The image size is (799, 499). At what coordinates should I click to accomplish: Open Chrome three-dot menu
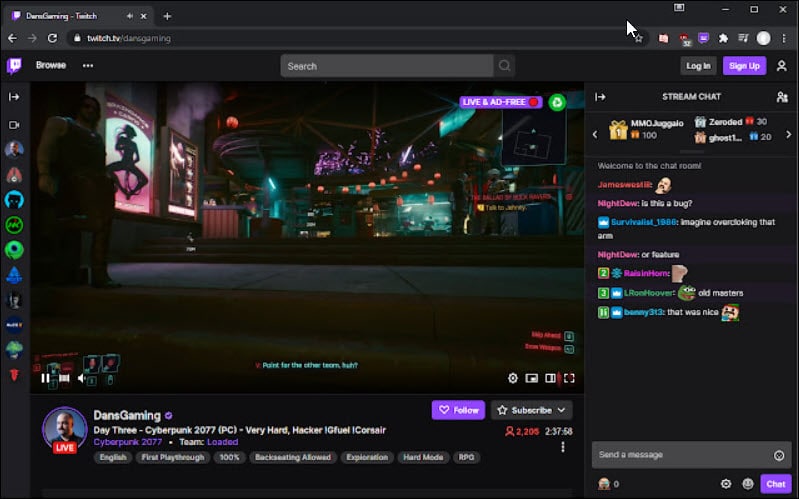click(x=784, y=38)
